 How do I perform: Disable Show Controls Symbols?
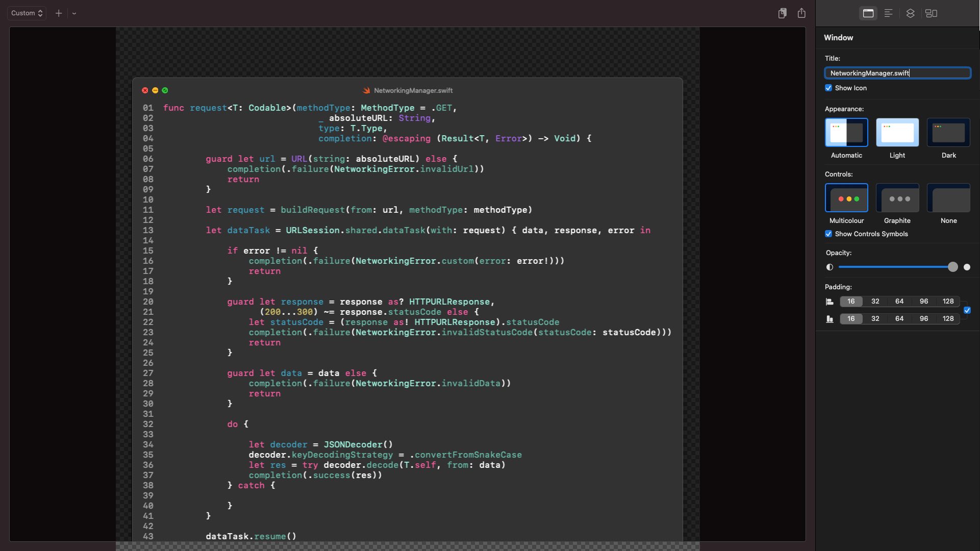[x=828, y=234]
